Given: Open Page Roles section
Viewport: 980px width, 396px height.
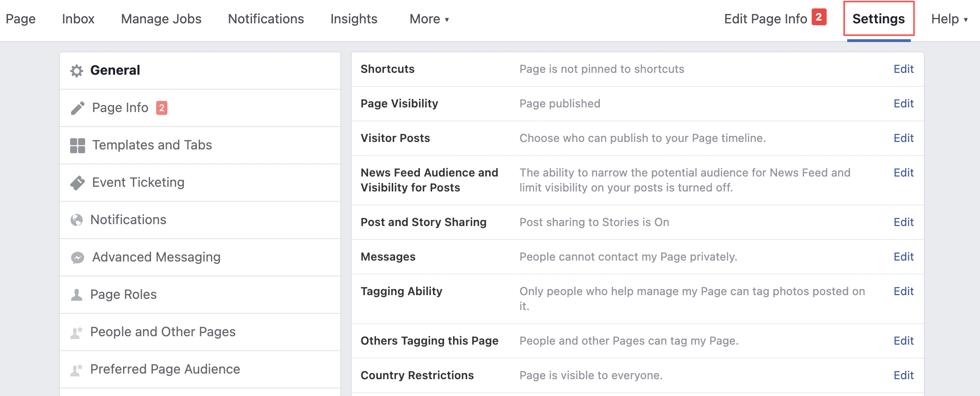Looking at the screenshot, I should click(200, 295).
